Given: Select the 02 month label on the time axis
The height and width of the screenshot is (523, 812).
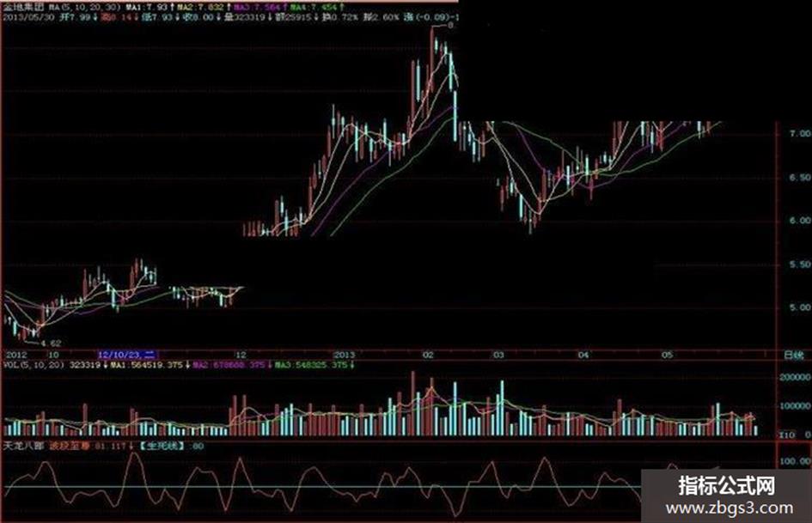Looking at the screenshot, I should coord(428,355).
